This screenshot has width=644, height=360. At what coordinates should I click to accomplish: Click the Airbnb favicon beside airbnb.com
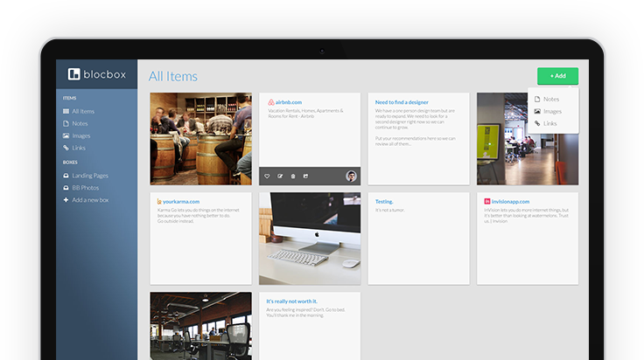tap(271, 102)
